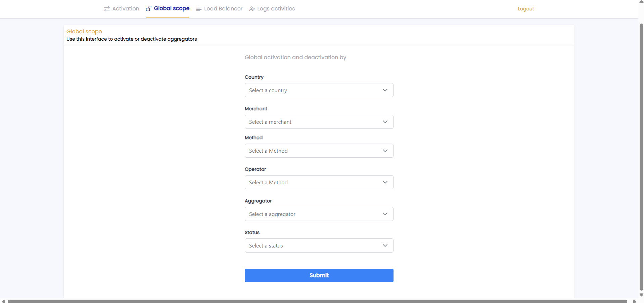Click the Country dropdown chevron arrow
Screen dimensions: 644x303
[x=385, y=90]
